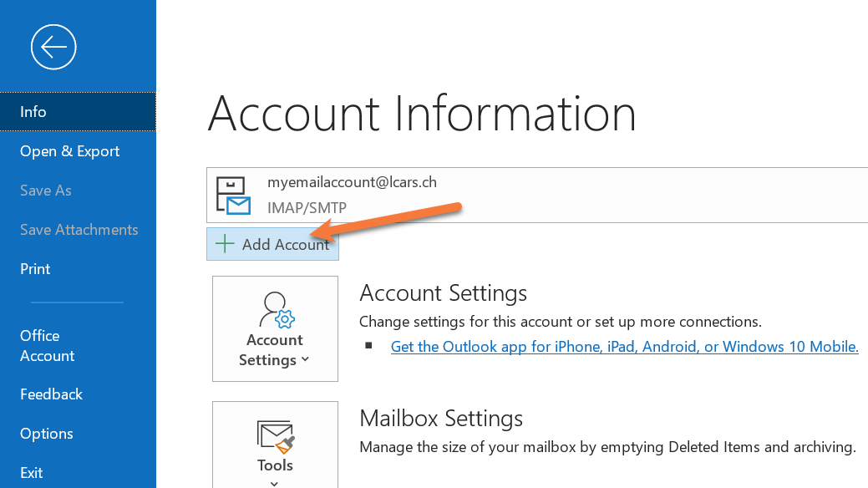Expand the Tools dropdown chevron
The height and width of the screenshot is (488, 868).
275,482
